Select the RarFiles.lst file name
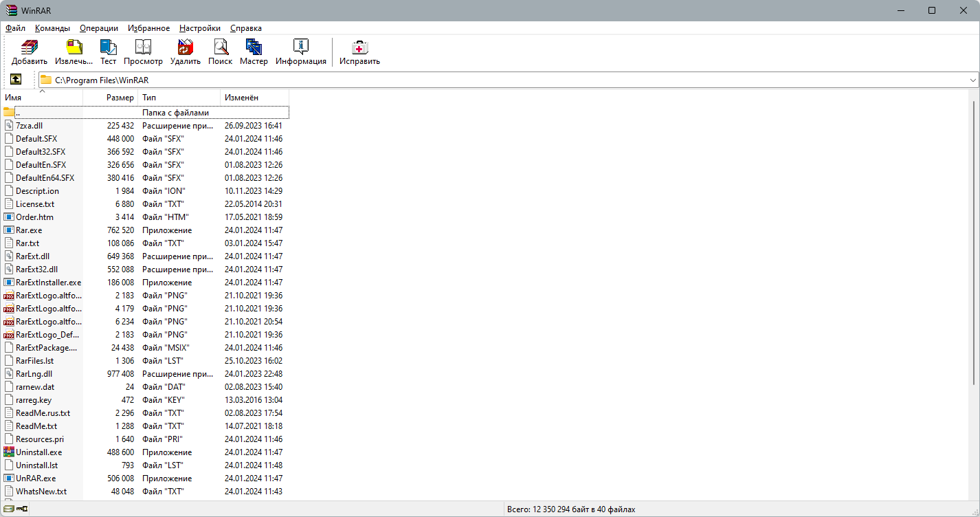980x517 pixels. tap(34, 361)
